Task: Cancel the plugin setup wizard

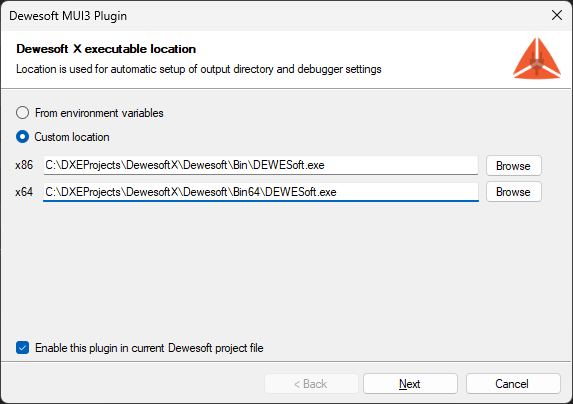Action: click(x=513, y=384)
